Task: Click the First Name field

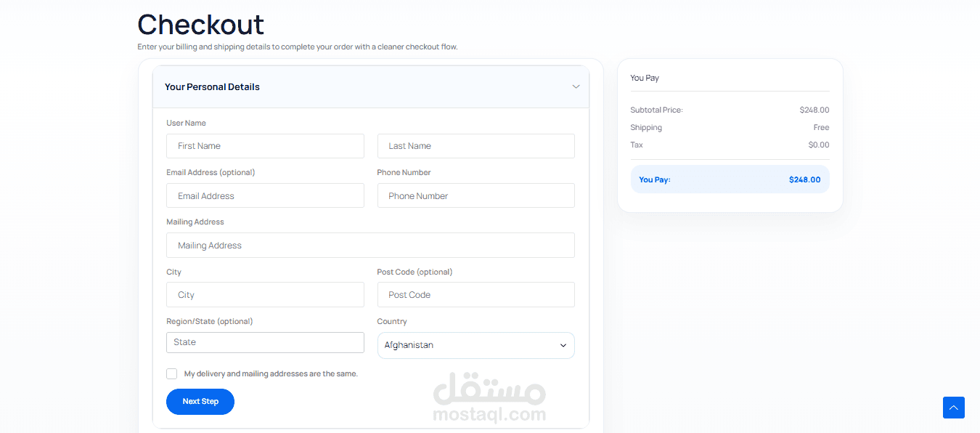Action: pos(265,146)
